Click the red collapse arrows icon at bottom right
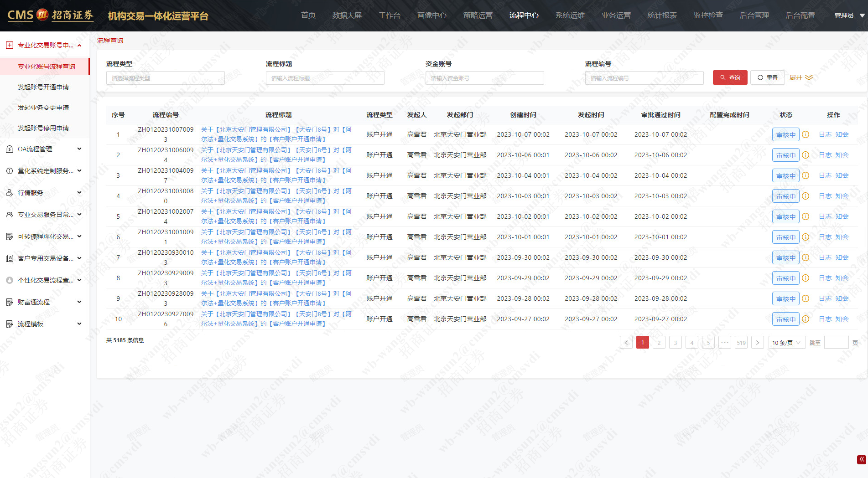Viewport: 868px width, 478px height. coord(861,459)
